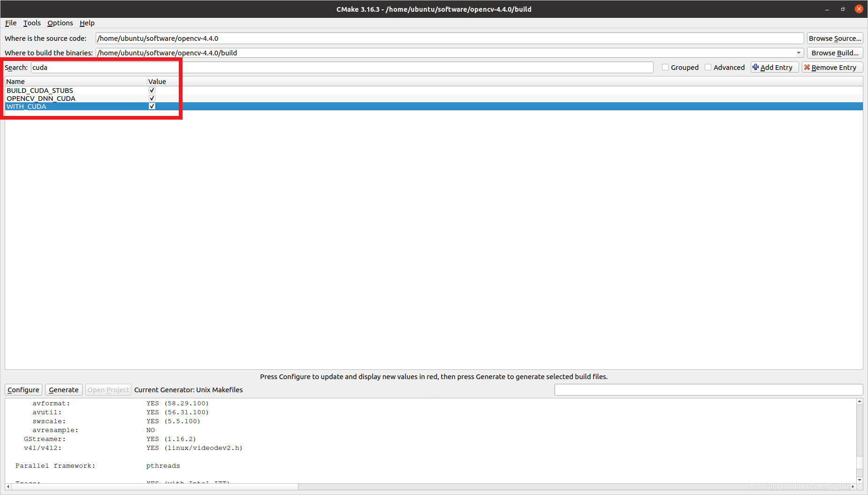Click the 'avformat:' log line
868x495 pixels.
click(x=121, y=404)
